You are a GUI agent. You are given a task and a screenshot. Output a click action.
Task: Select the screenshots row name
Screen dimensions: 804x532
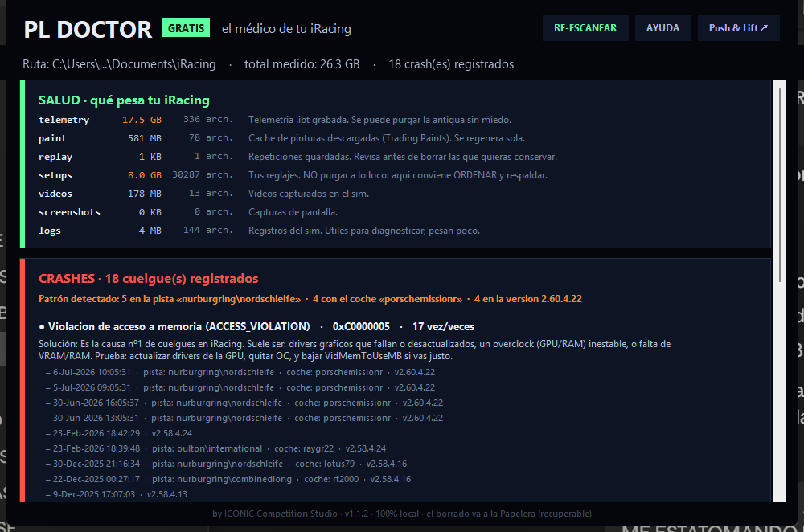pos(69,212)
